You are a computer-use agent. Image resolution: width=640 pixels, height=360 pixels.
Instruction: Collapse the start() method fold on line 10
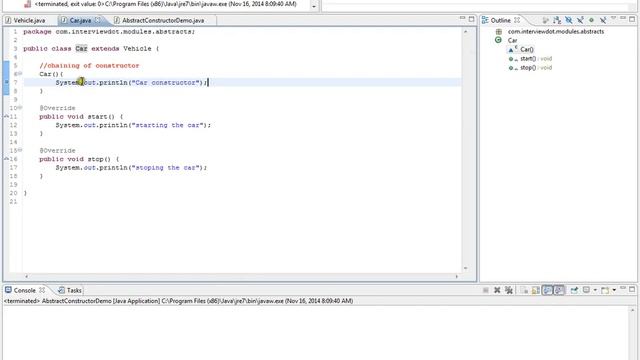20,107
